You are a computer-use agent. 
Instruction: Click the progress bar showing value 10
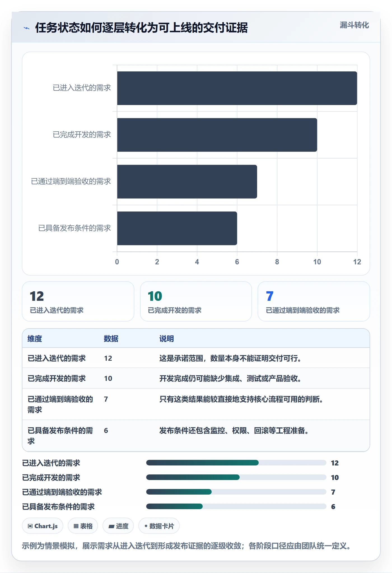pos(236,477)
